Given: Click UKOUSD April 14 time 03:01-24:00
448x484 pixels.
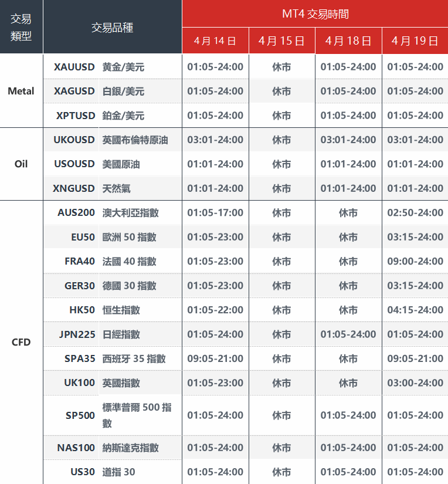Looking at the screenshot, I should tap(215, 140).
